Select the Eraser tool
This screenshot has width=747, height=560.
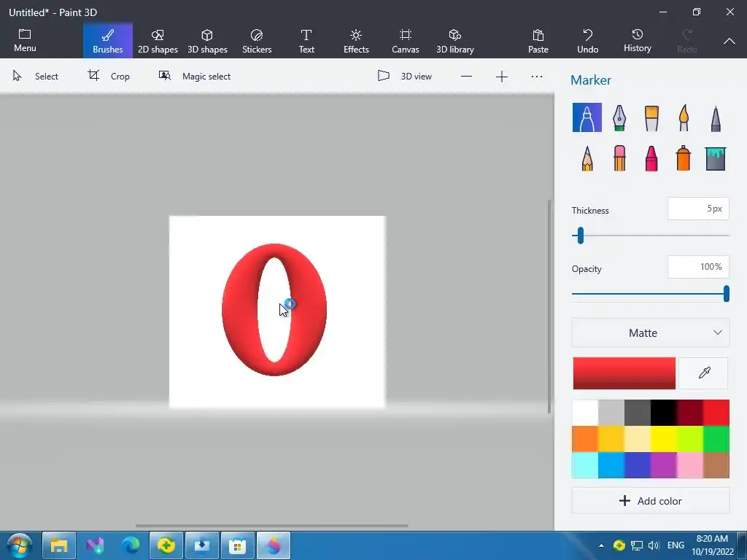(619, 158)
